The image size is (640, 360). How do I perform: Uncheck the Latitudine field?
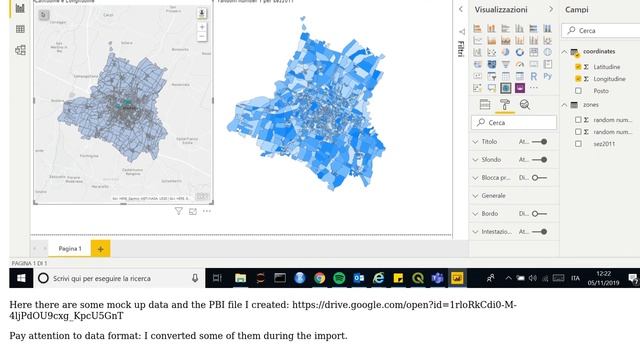coord(578,67)
